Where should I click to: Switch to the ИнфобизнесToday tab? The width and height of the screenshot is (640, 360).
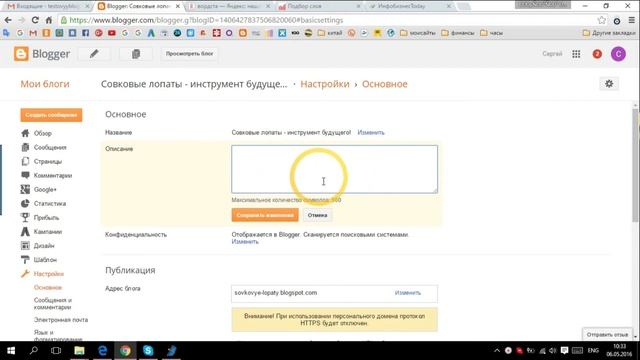tap(410, 6)
